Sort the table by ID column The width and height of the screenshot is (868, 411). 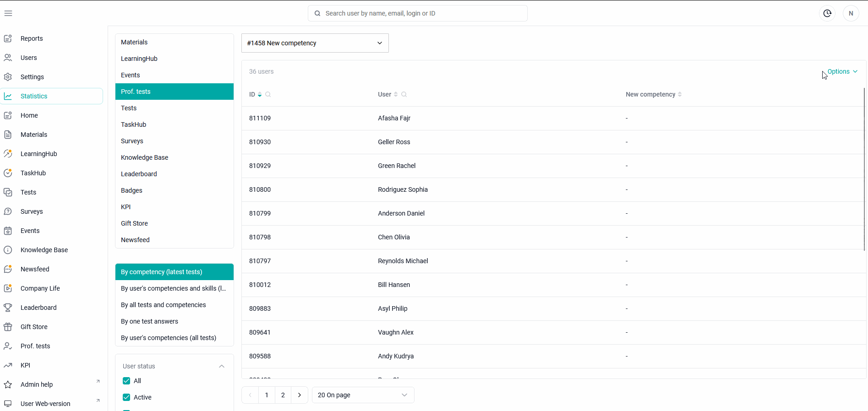(260, 94)
